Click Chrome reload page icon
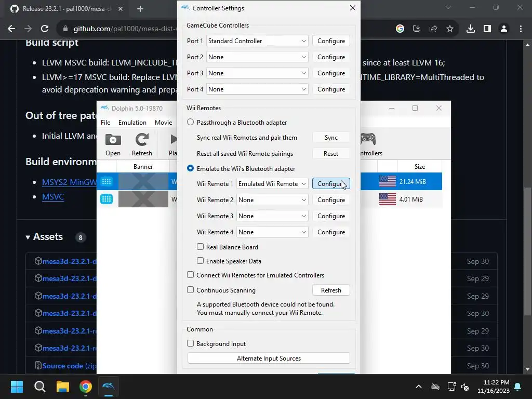 point(45,29)
